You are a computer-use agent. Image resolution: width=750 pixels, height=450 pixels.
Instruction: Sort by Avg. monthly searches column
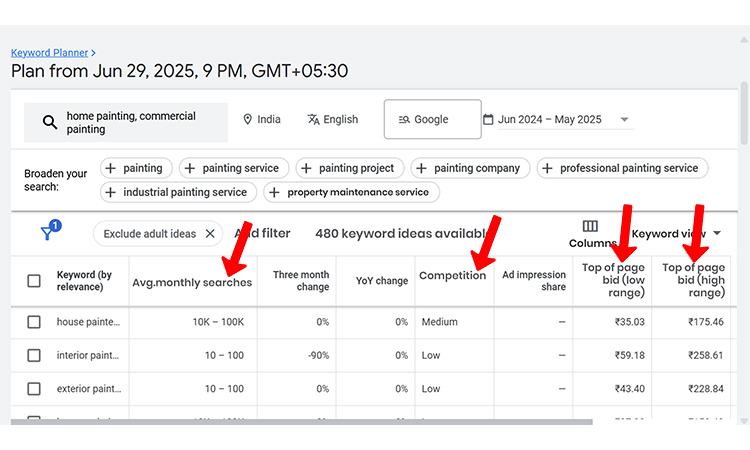(192, 283)
